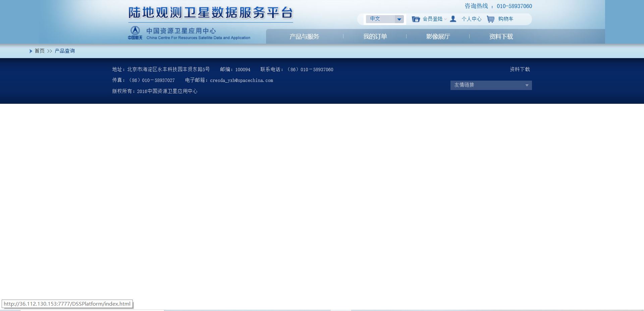Click the 首页 breadcrumb link
The image size is (644, 311).
[40, 51]
